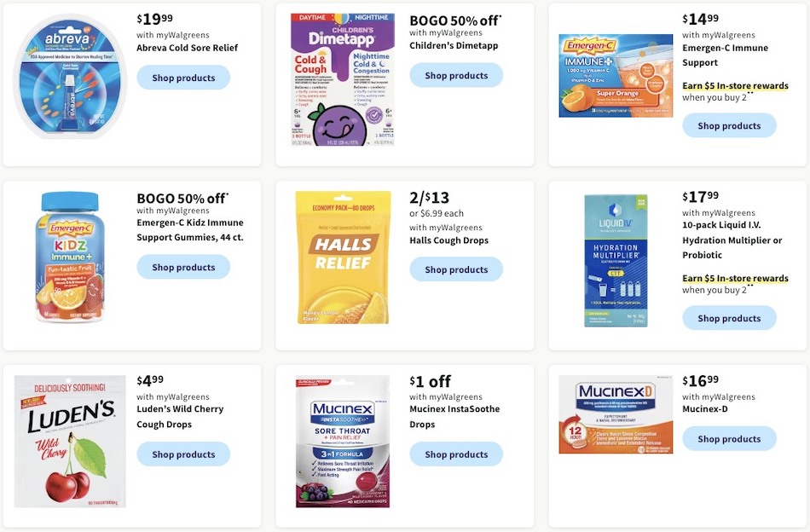Click Shop products for Mucinex InstaSoothe Drops

pos(456,454)
